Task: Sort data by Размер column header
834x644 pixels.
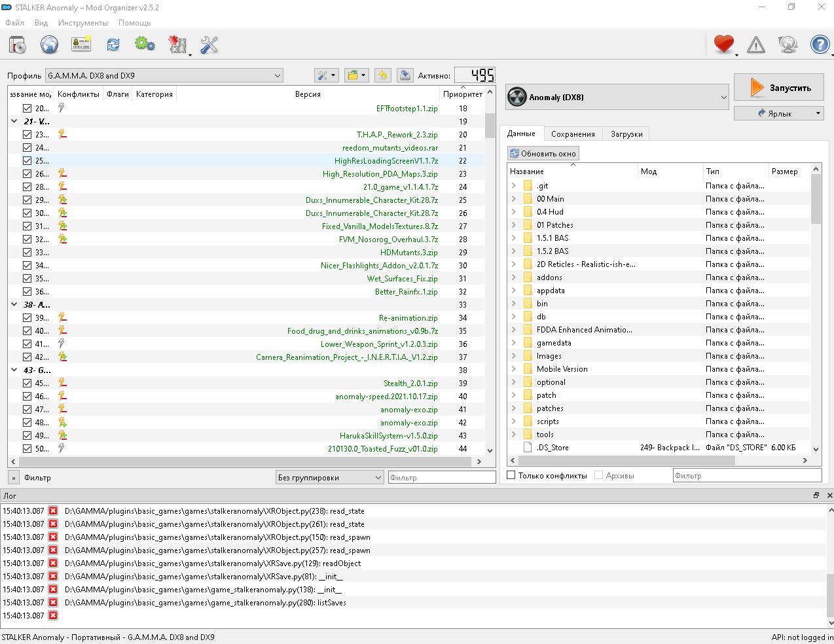Action: [789, 171]
